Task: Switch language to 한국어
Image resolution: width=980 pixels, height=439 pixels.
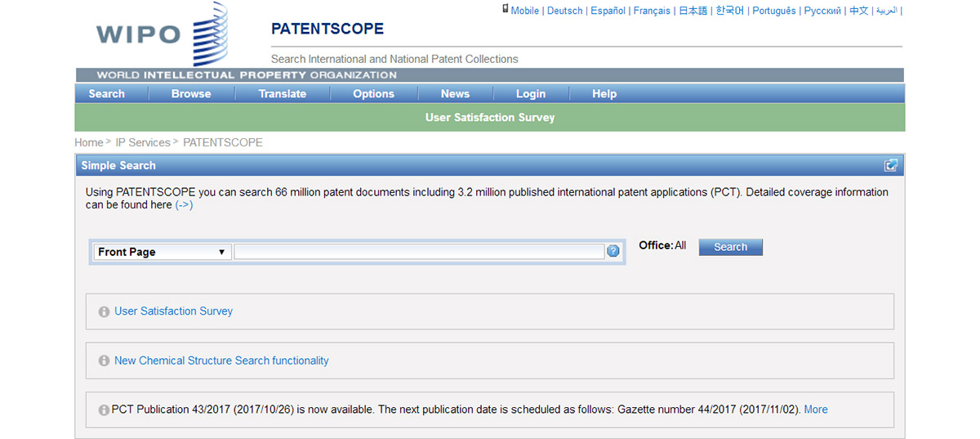Action: [730, 11]
